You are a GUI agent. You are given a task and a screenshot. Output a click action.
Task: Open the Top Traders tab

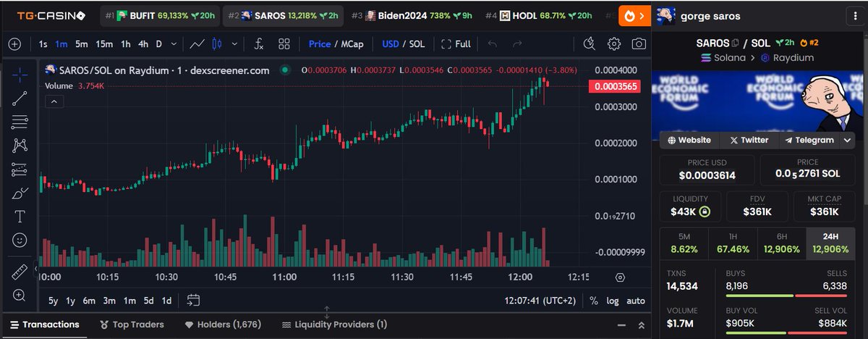click(x=132, y=325)
